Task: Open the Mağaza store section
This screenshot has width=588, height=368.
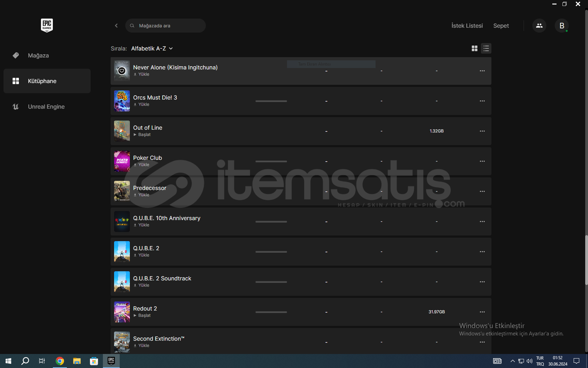Action: [x=47, y=55]
